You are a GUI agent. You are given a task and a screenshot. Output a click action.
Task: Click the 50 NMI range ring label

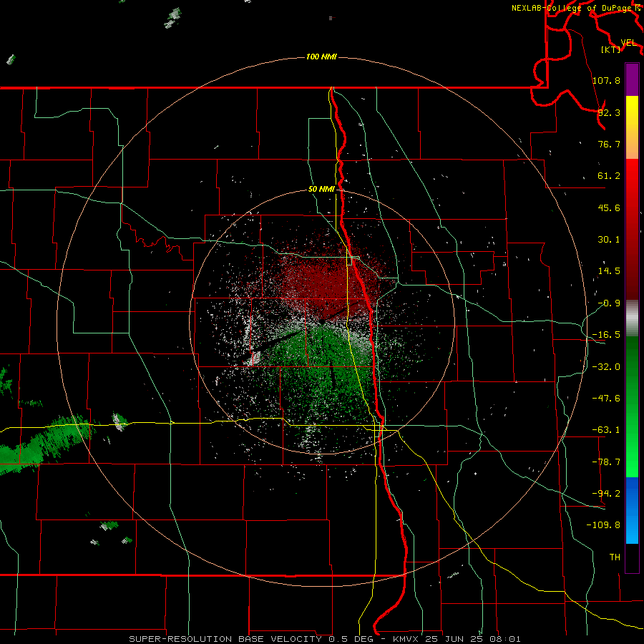[x=321, y=189]
